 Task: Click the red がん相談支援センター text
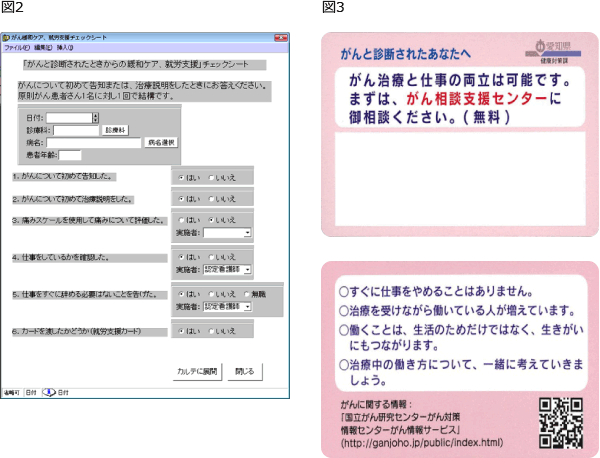click(476, 99)
